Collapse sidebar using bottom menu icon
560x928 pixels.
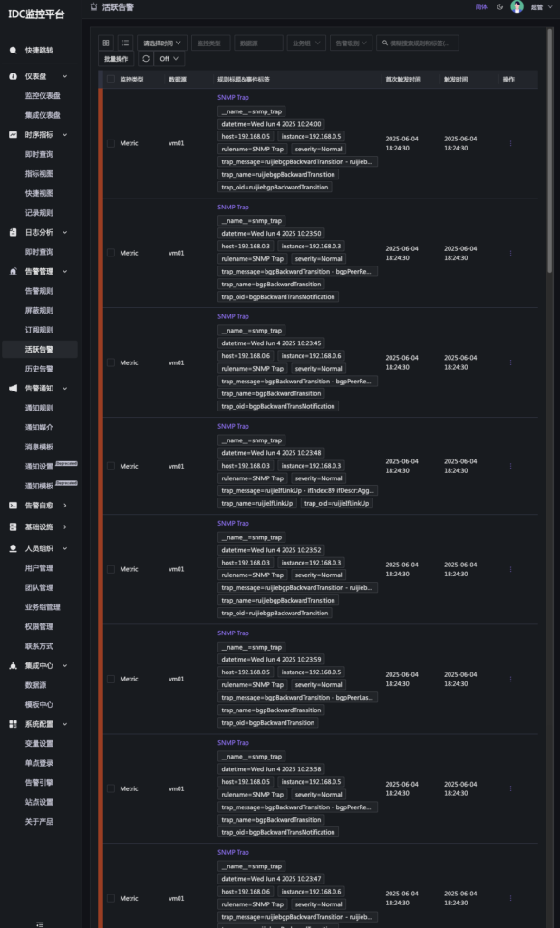[x=39, y=923]
